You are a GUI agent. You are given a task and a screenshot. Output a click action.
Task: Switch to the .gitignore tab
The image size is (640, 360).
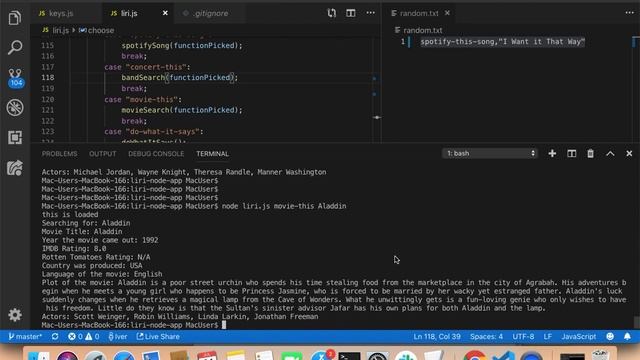coord(211,13)
